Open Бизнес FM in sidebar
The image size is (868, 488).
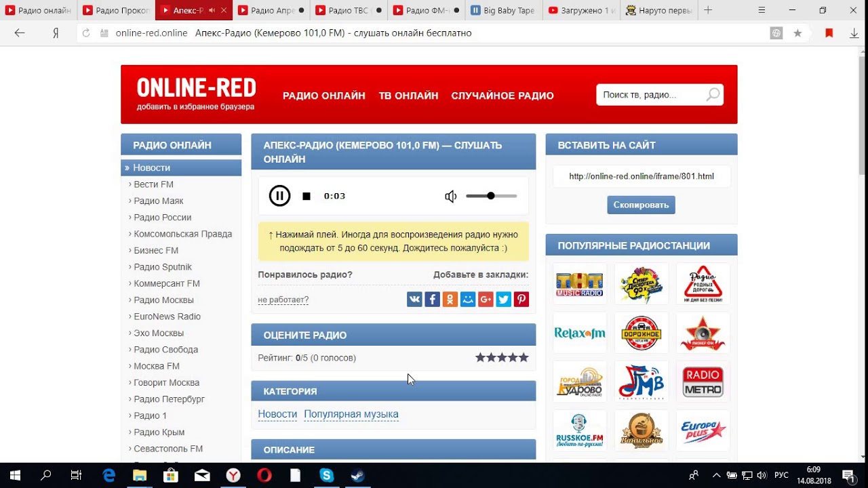(x=156, y=250)
